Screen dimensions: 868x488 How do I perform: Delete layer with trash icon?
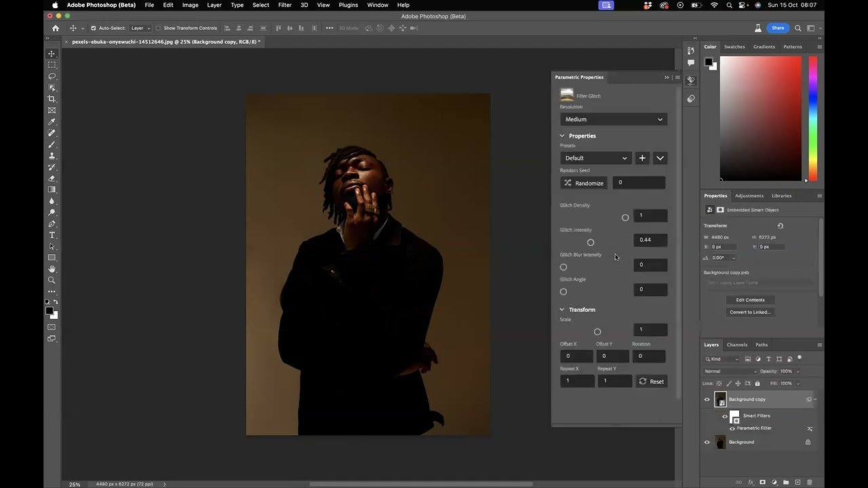coord(810,482)
